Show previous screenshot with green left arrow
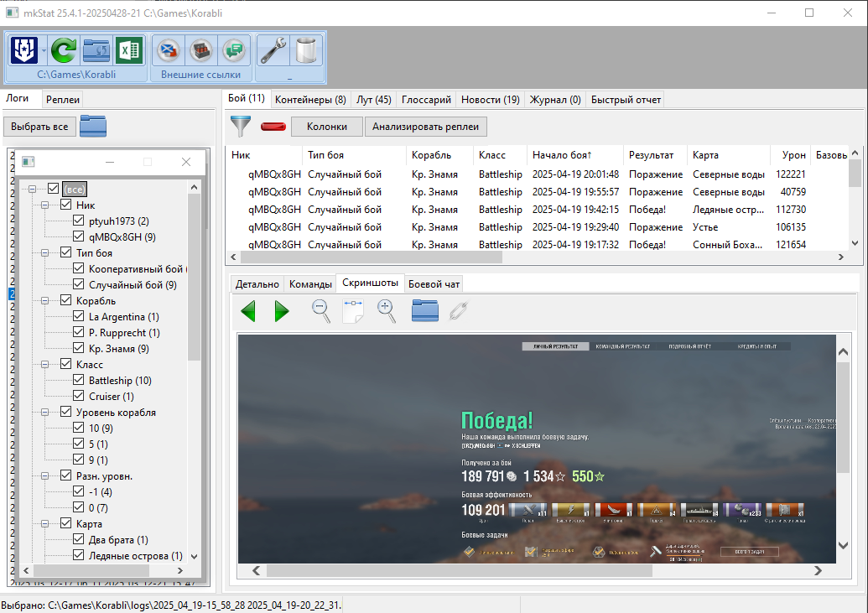Screen dimensions: 868x613 point(248,310)
